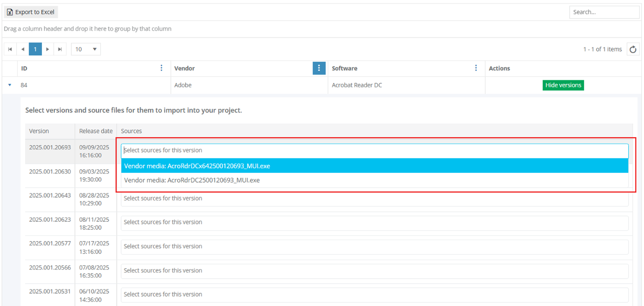Click the Export to Excel button
Image resolution: width=644 pixels, height=306 pixels.
tap(31, 12)
